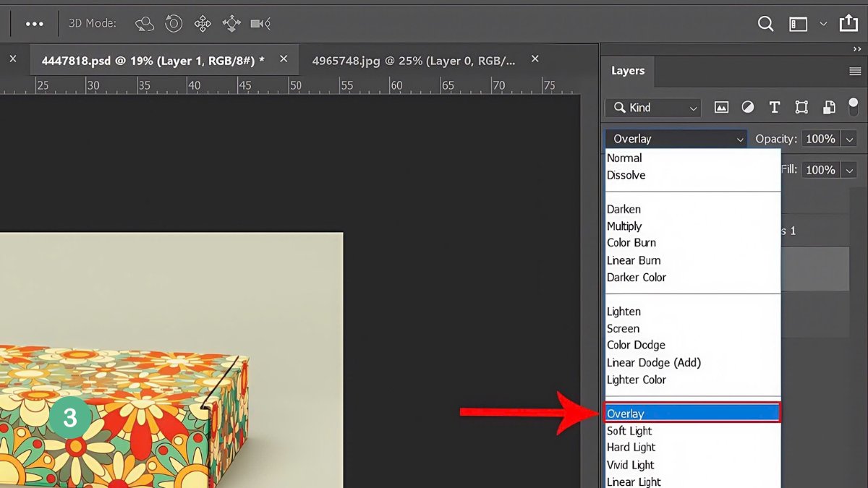
Task: Select the Pan the 3D camera tool
Action: click(203, 23)
